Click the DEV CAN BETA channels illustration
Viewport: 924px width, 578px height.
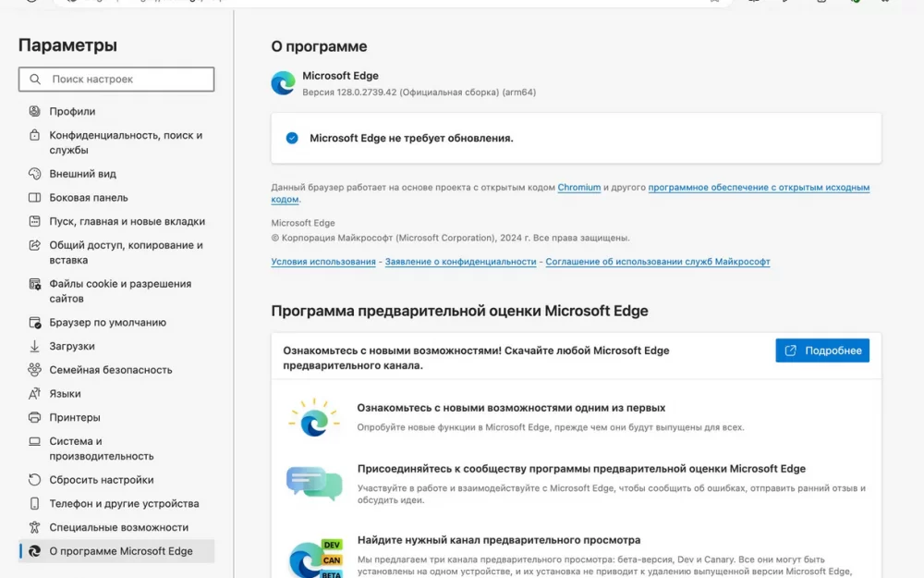coord(315,558)
